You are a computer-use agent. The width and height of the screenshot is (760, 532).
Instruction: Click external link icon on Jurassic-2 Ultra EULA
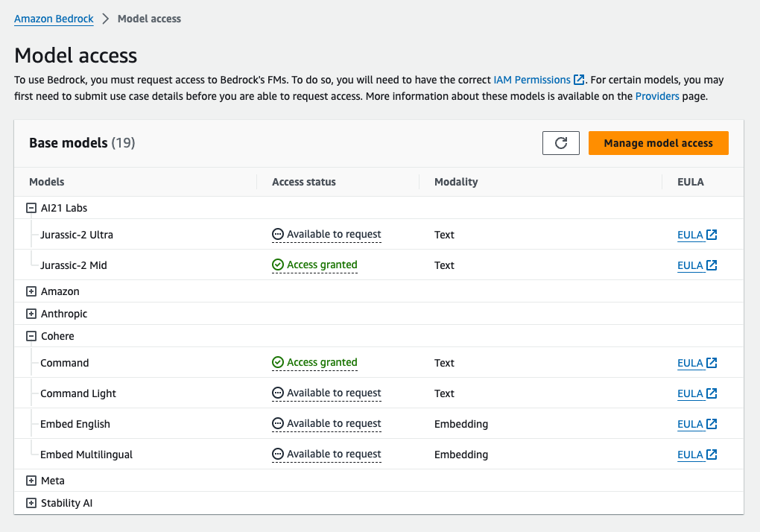[x=710, y=234]
